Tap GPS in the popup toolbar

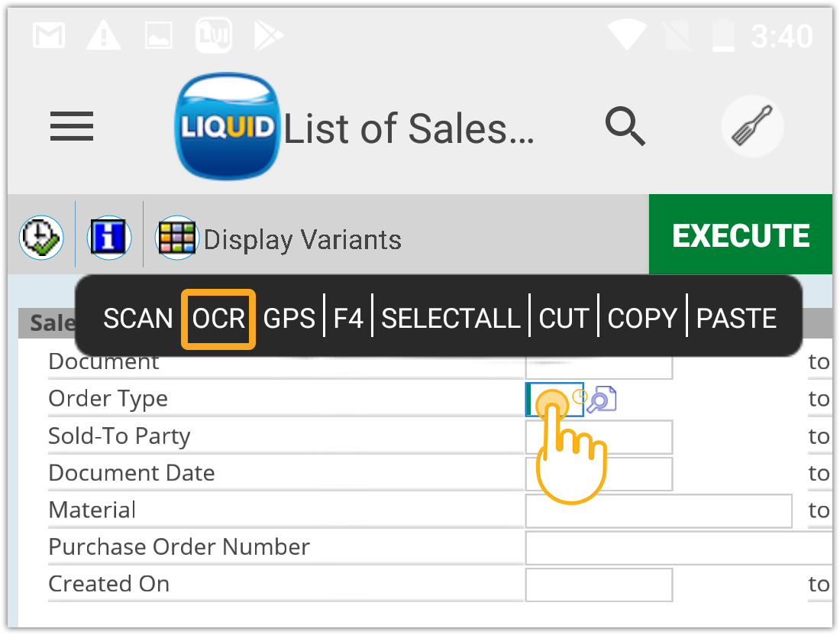point(289,319)
